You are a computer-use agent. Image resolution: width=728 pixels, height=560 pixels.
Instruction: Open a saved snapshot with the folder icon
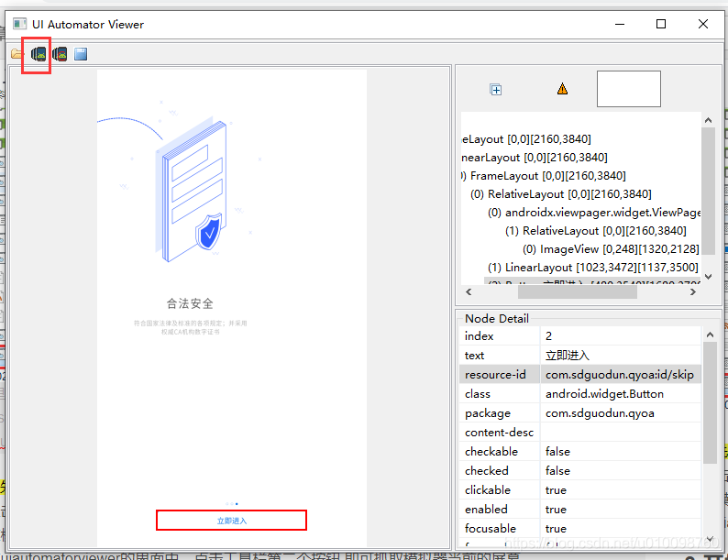coord(17,54)
